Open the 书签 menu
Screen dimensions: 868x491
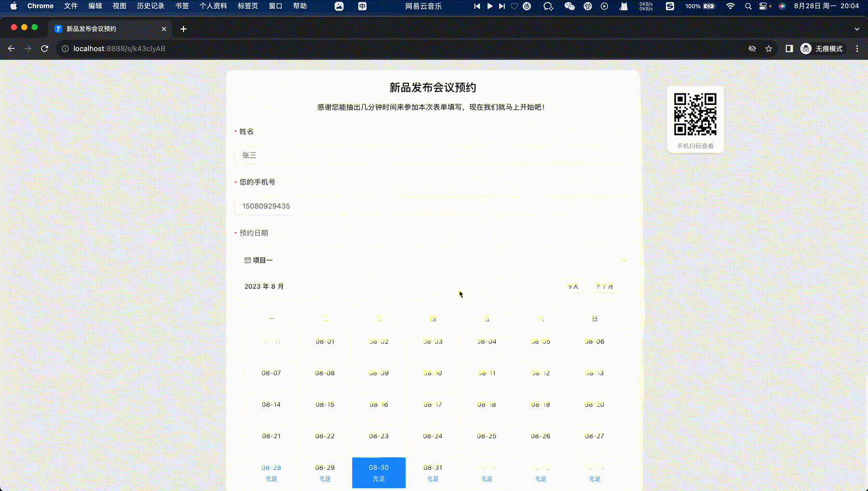[x=182, y=6]
